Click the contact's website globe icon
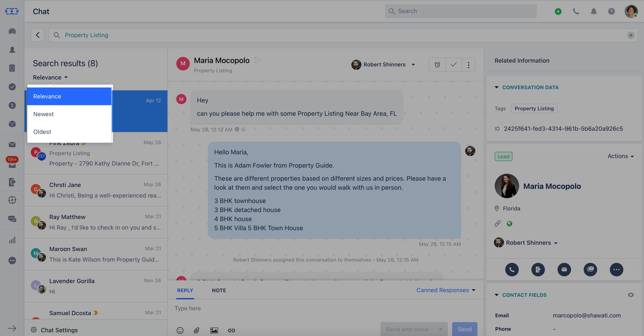 (509, 224)
